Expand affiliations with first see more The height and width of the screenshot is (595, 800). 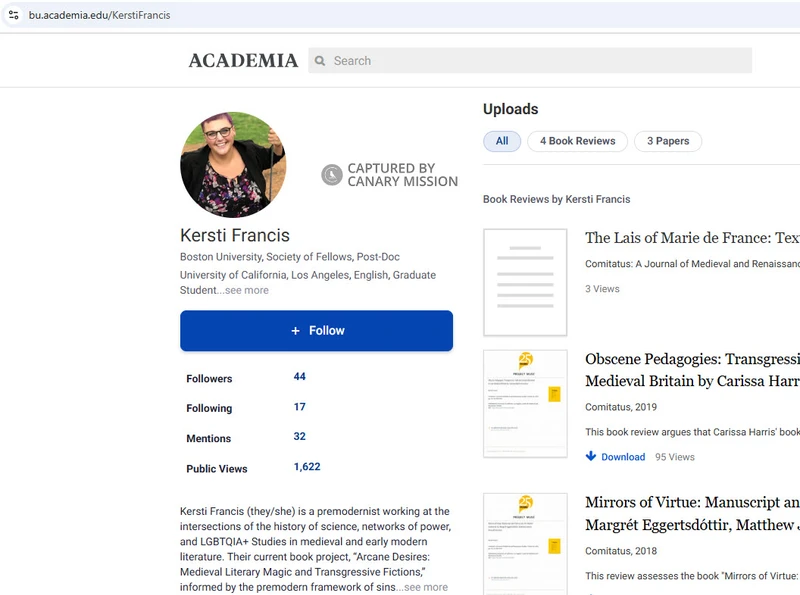tap(246, 290)
